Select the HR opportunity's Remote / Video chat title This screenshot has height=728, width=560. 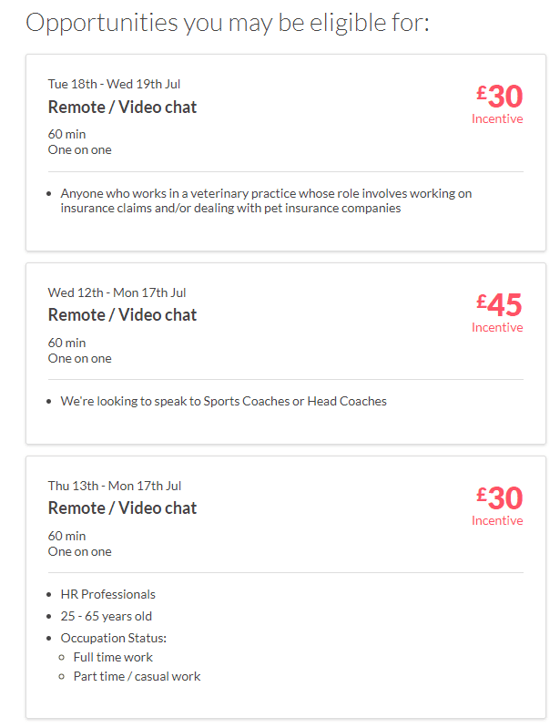pyautogui.click(x=122, y=508)
